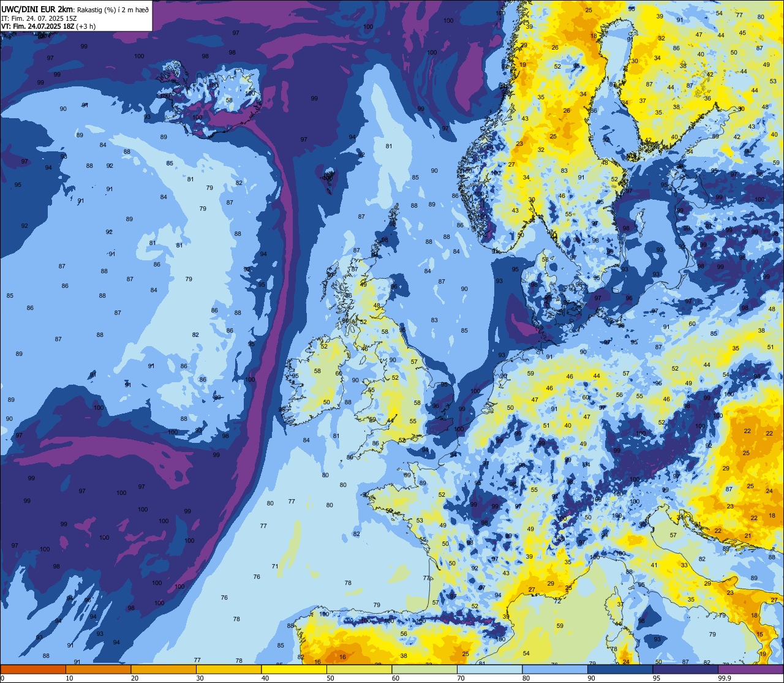This screenshot has height=683, width=784.
Task: Click the legend segment between 90 and 95
Action: click(620, 669)
